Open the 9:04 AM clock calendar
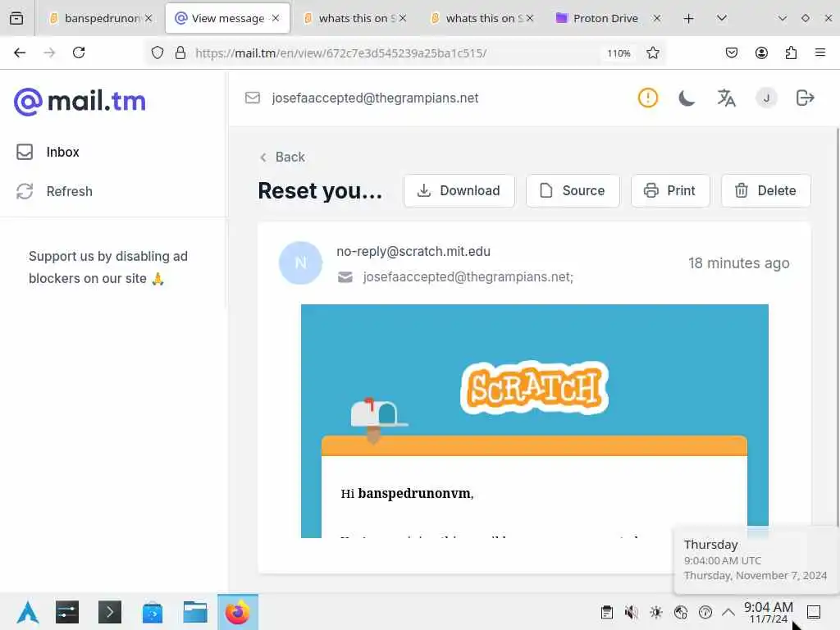This screenshot has width=840, height=630. pos(768,612)
